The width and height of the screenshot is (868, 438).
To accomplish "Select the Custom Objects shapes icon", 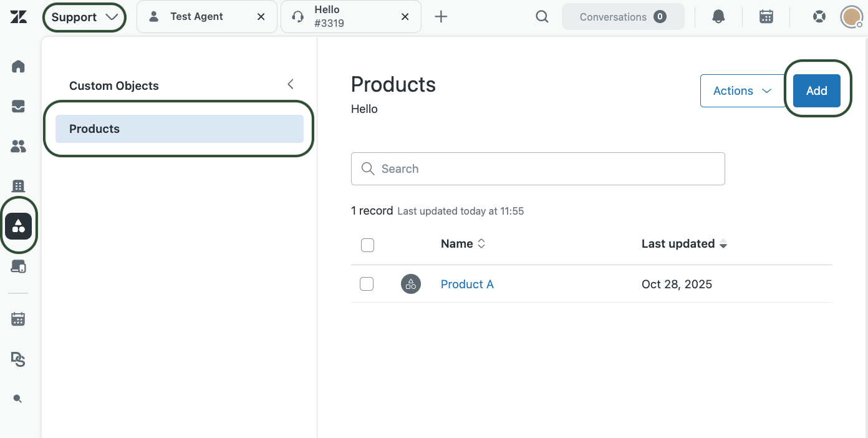I will pos(18,226).
